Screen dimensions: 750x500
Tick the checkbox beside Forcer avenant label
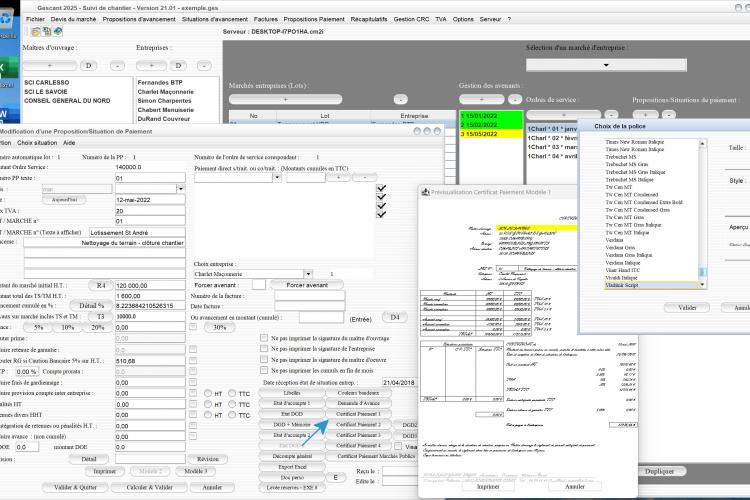pyautogui.click(x=259, y=285)
